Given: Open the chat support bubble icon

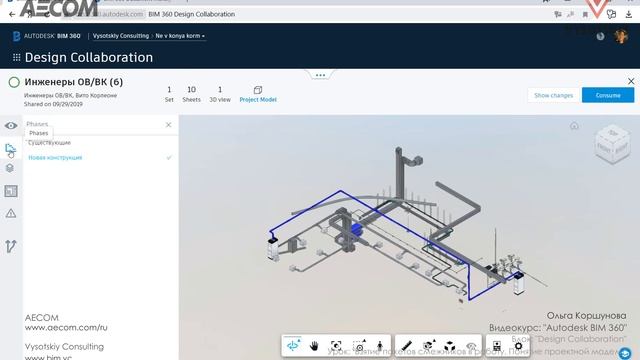Looking at the screenshot, I should click(x=625, y=353).
